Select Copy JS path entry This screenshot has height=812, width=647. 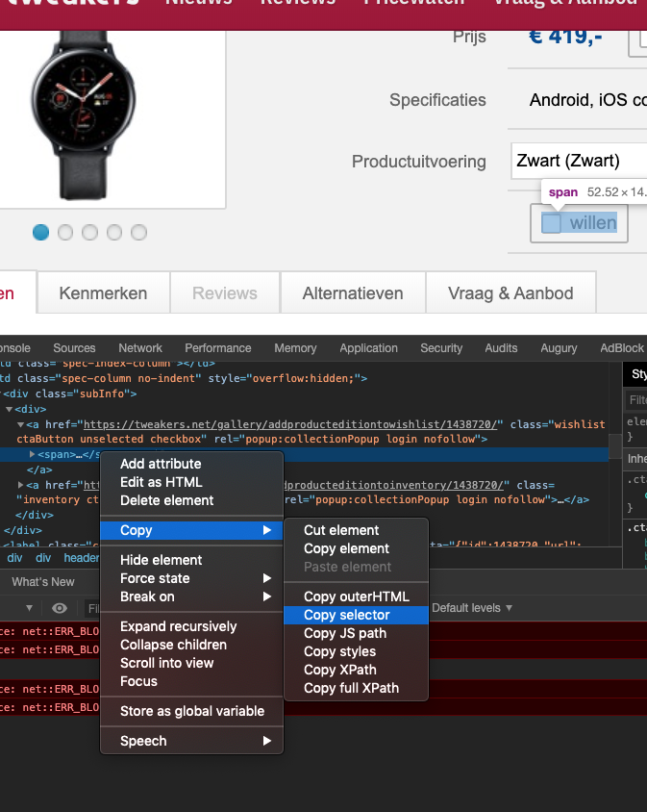pos(356,633)
